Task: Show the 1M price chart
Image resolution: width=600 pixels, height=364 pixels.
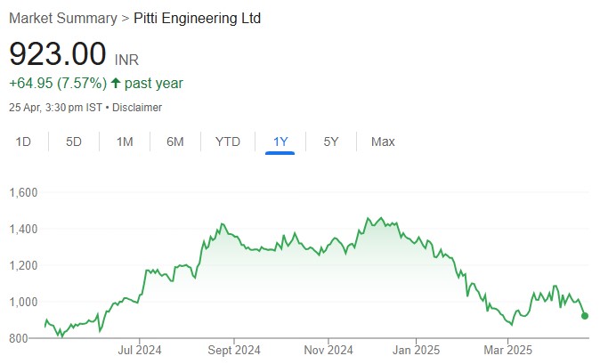Action: pos(125,142)
